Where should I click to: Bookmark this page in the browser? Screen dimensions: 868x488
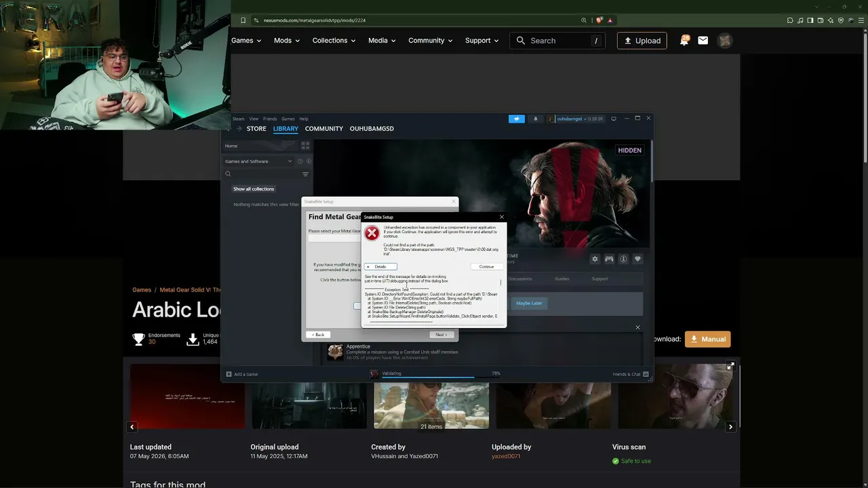pos(243,20)
